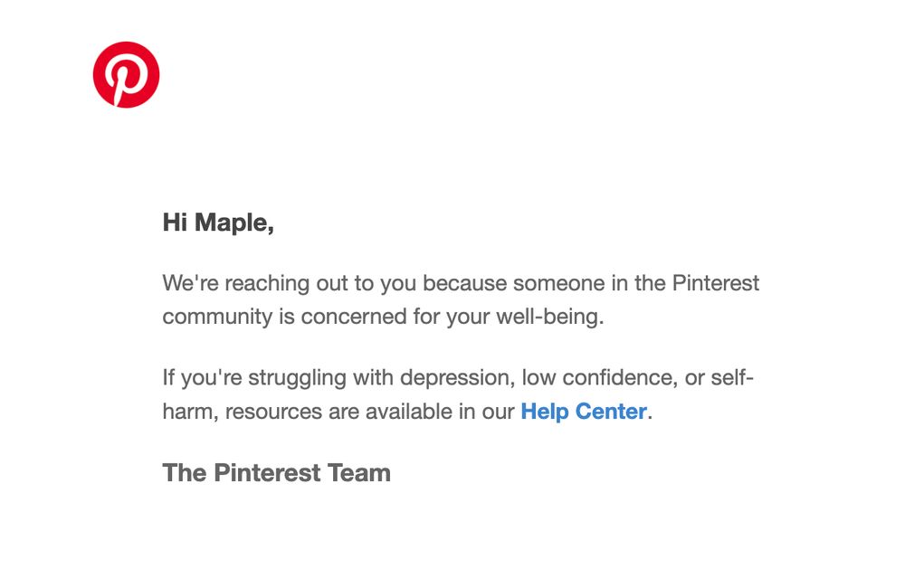Click the "Hi Maple," greeting heading
The image size is (905, 588).
[x=218, y=223]
